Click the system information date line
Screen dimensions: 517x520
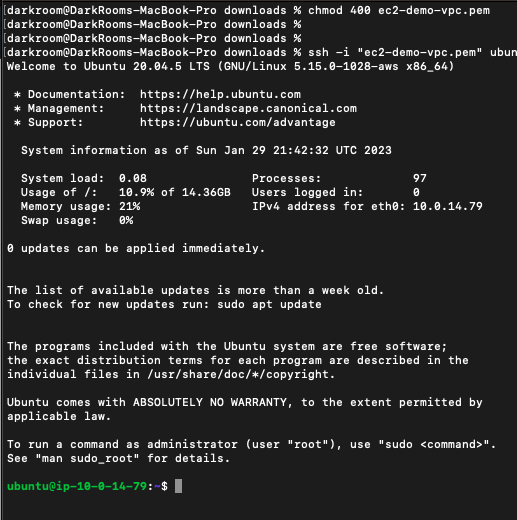tap(206, 150)
